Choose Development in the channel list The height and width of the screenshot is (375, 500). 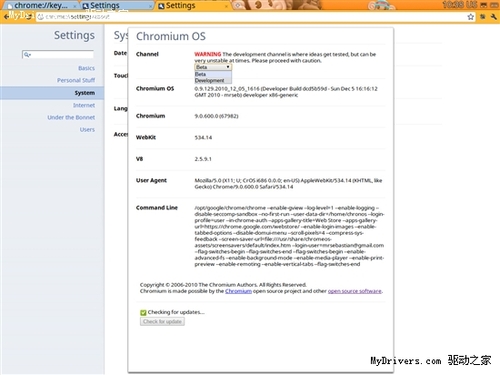[x=213, y=80]
